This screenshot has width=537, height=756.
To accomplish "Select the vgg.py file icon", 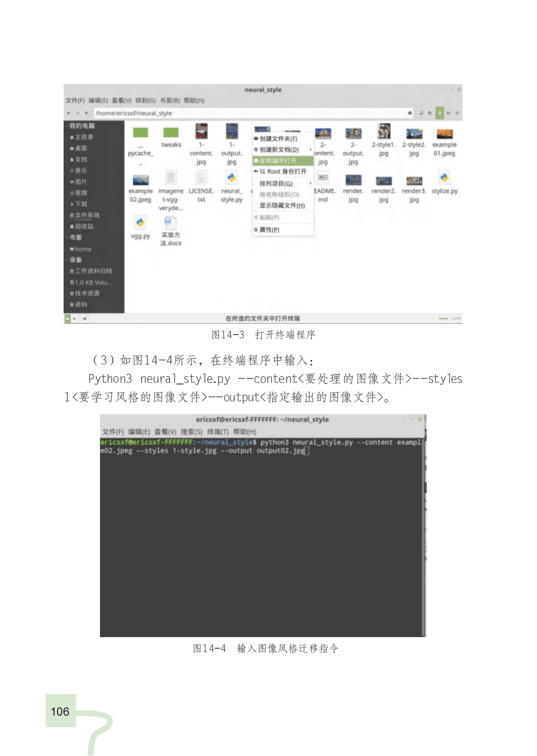I will click(x=140, y=223).
